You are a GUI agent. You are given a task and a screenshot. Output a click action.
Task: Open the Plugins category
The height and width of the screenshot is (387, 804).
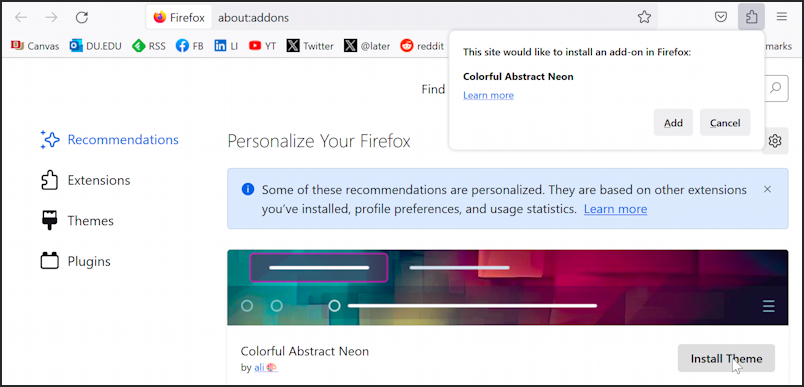click(76, 261)
